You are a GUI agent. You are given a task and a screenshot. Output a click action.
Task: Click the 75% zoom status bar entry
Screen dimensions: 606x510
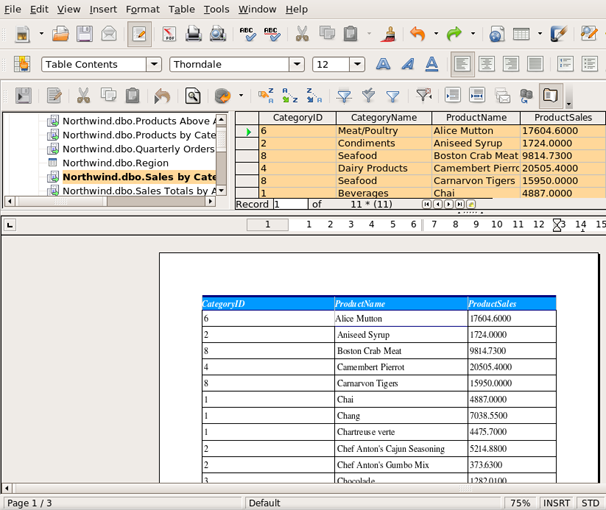point(520,503)
